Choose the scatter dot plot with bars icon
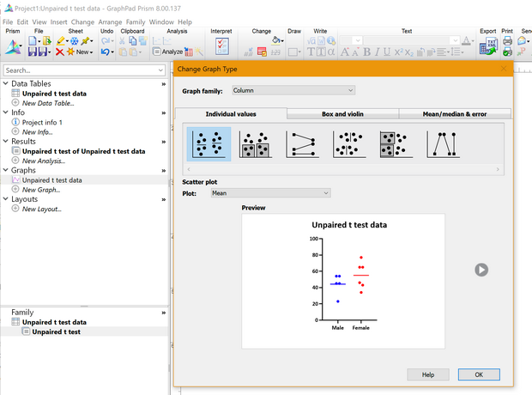The width and height of the screenshot is (532, 395). [256, 143]
